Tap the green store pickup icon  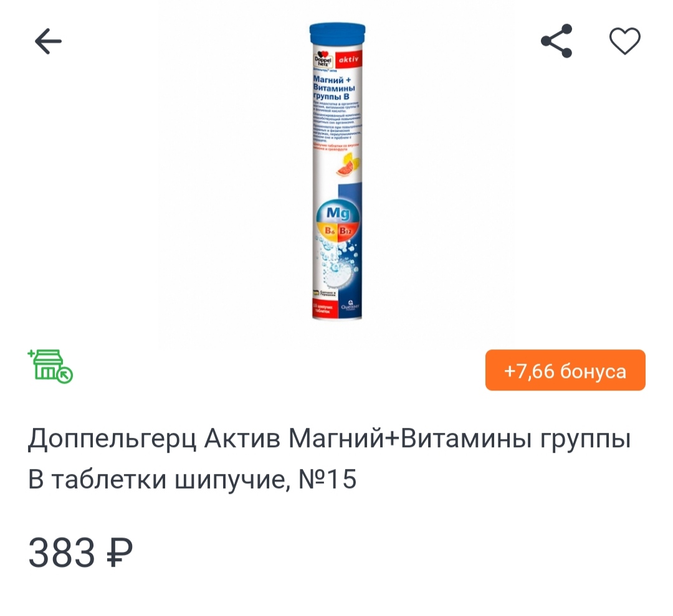50,366
